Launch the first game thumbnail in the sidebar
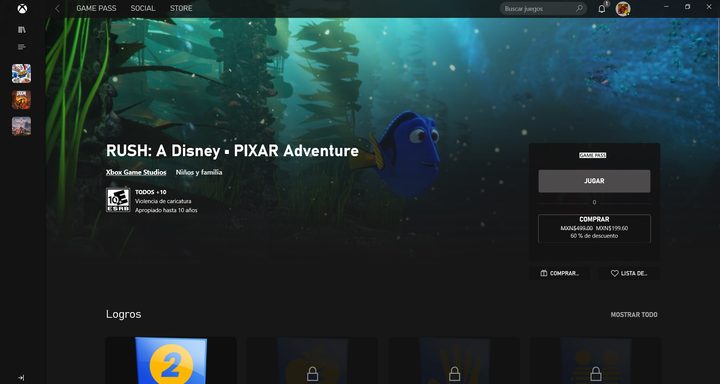 point(22,73)
